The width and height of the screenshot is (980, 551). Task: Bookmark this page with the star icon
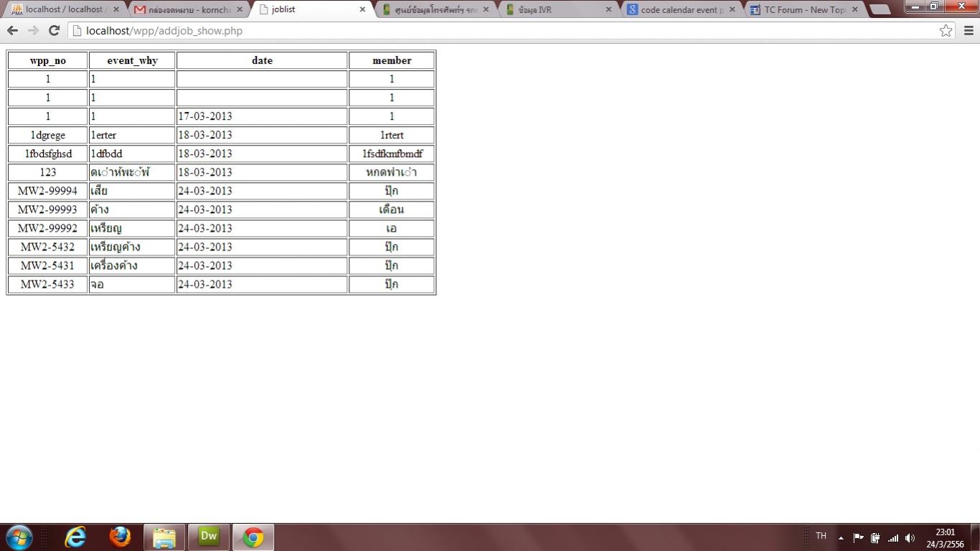click(x=946, y=31)
